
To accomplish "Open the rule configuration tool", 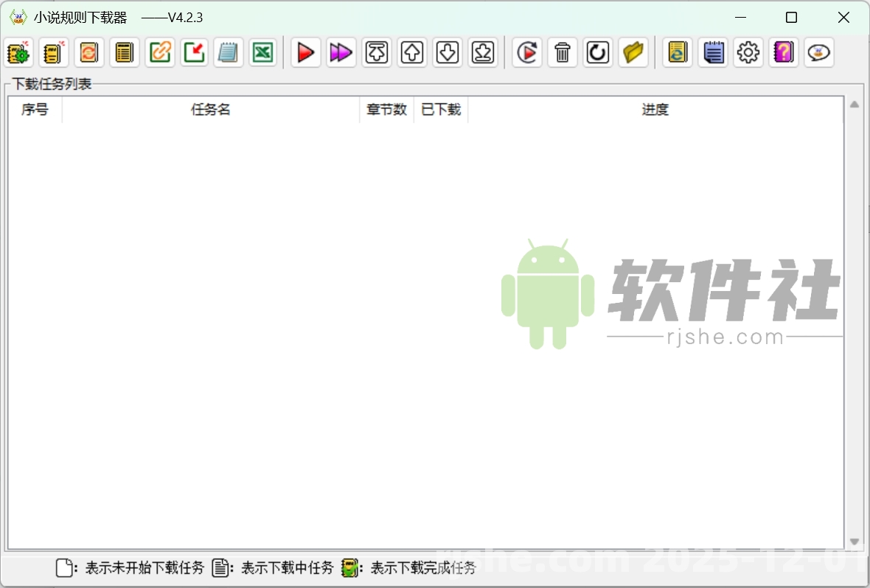I will [x=18, y=52].
